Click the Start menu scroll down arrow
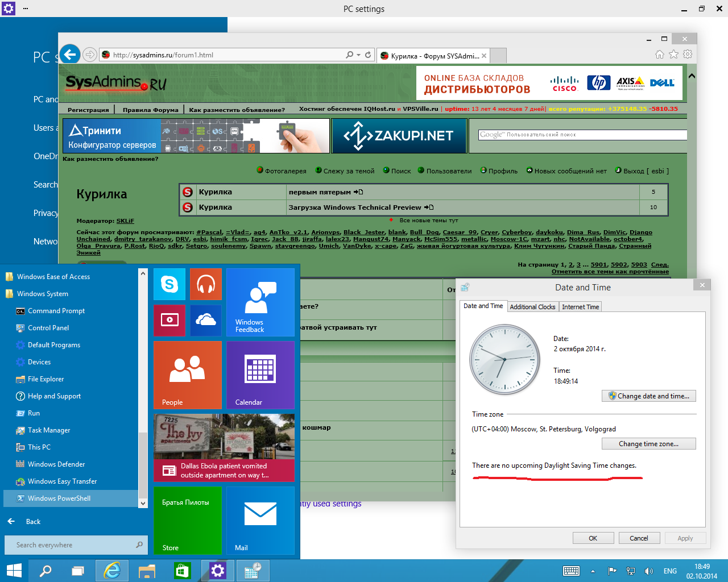Screen dimensions: 728x582 tap(143, 503)
